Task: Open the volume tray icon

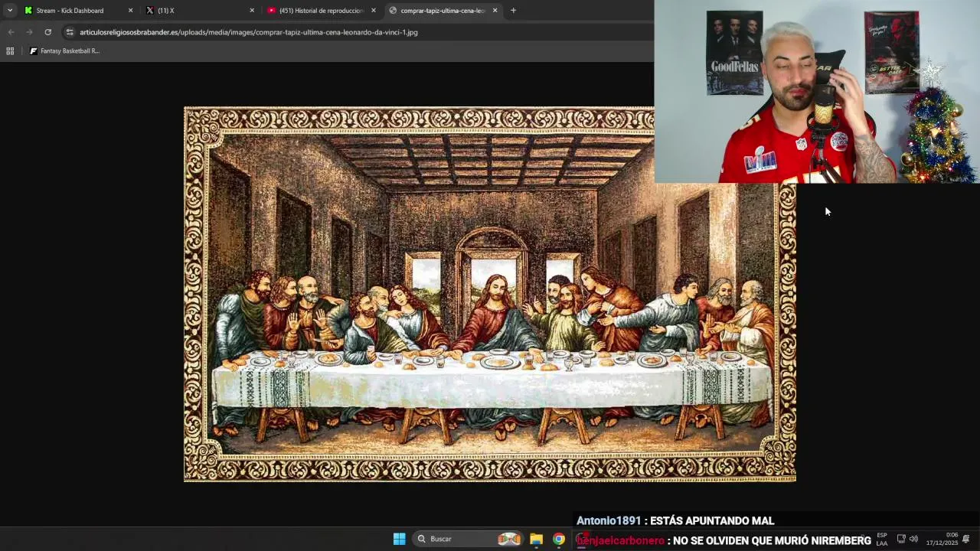Action: click(913, 539)
